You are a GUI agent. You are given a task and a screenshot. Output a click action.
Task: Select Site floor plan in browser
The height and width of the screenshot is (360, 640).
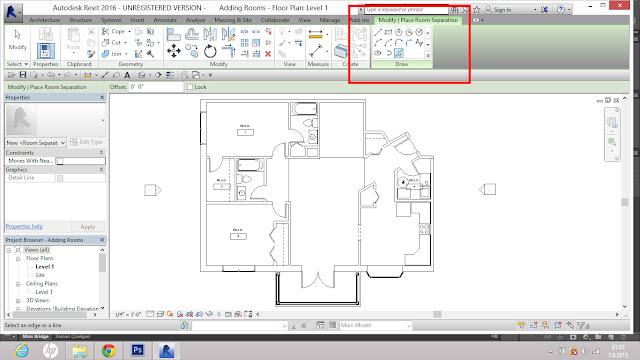tap(40, 276)
